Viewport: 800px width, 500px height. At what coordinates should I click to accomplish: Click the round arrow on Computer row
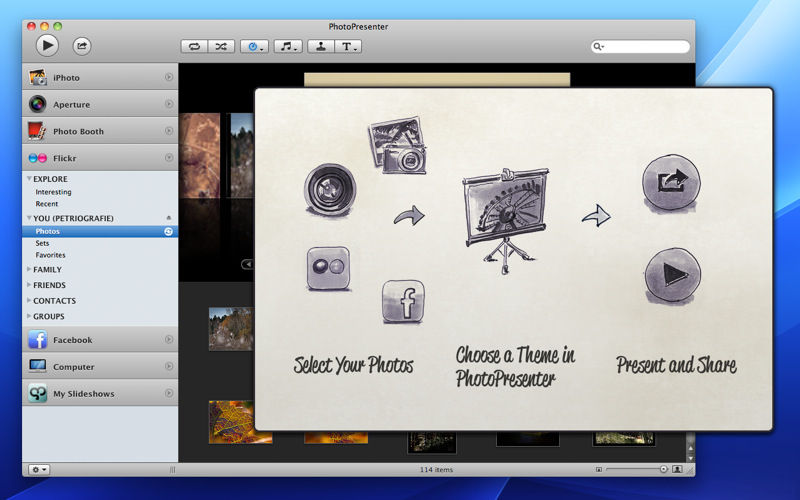point(169,366)
